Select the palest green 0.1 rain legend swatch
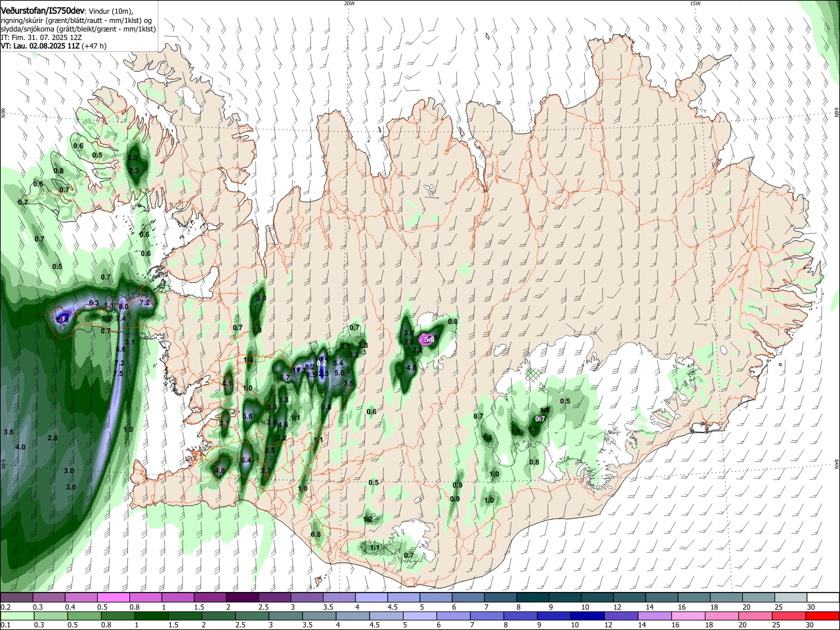 [x=16, y=616]
